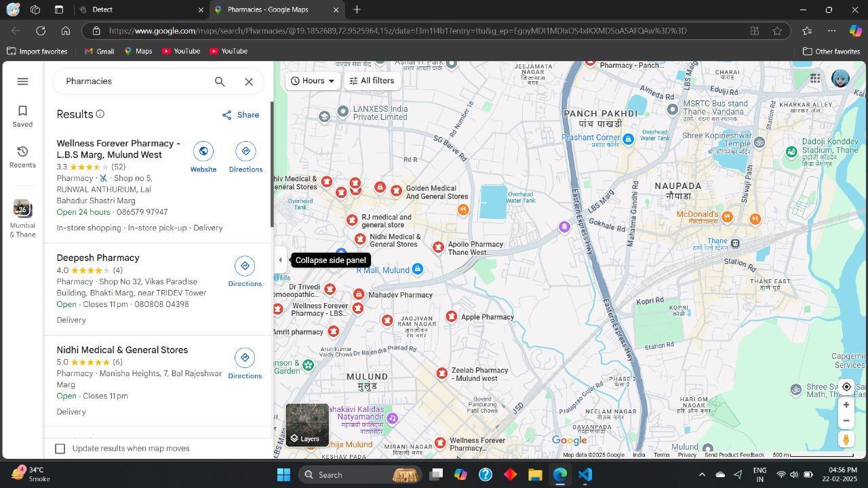
Task: Select the Apollo Pharmacy Thane West map pin
Action: coord(439,247)
